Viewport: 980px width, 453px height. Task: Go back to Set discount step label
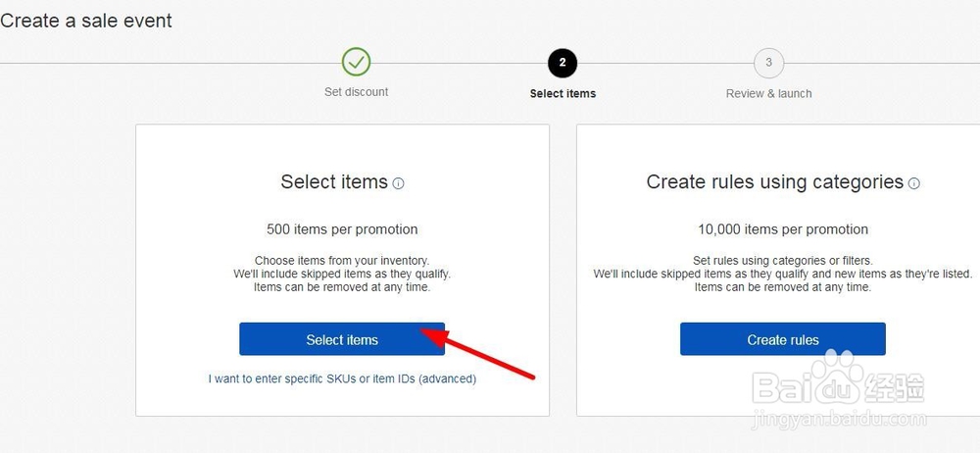356,92
